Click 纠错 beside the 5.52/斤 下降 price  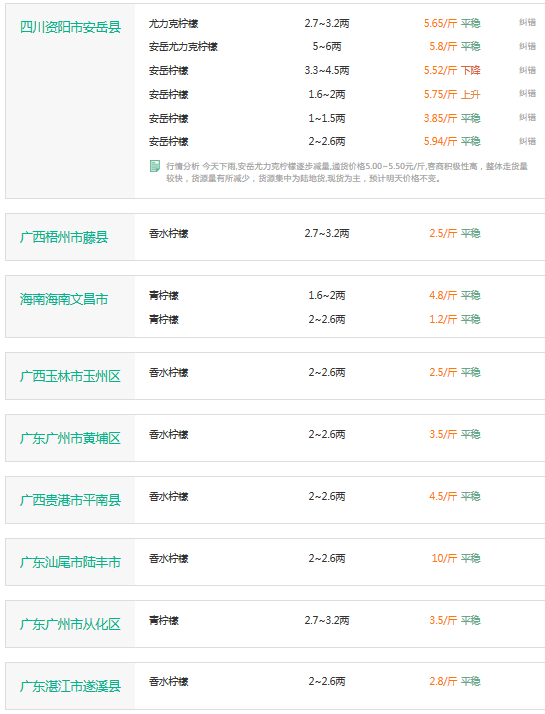(527, 70)
